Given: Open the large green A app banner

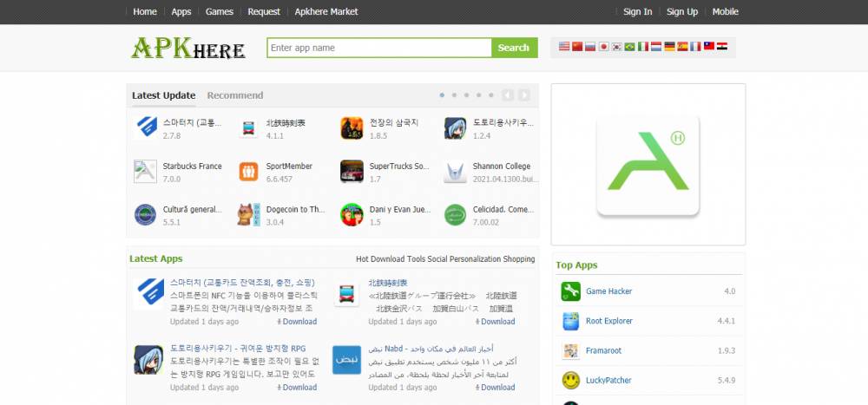Looking at the screenshot, I should [x=648, y=165].
